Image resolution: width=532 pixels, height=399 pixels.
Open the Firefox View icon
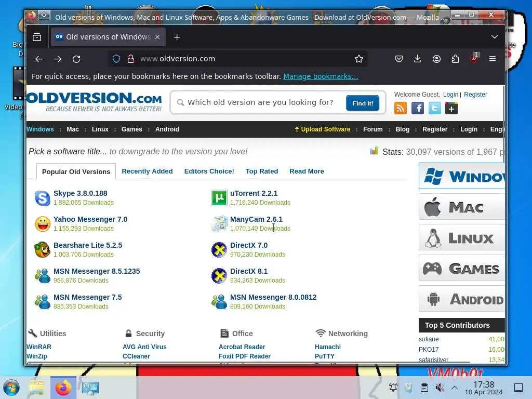37,37
